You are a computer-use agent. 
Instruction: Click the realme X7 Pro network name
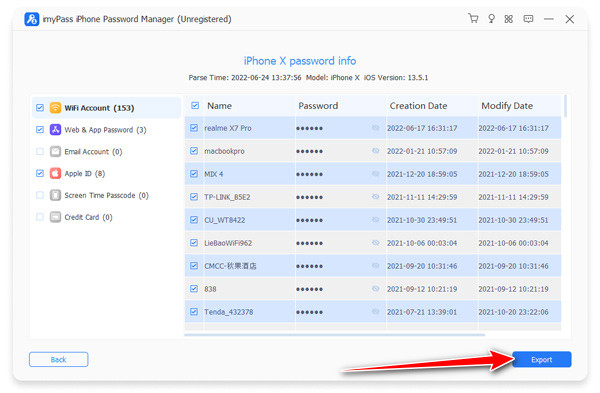click(x=228, y=128)
